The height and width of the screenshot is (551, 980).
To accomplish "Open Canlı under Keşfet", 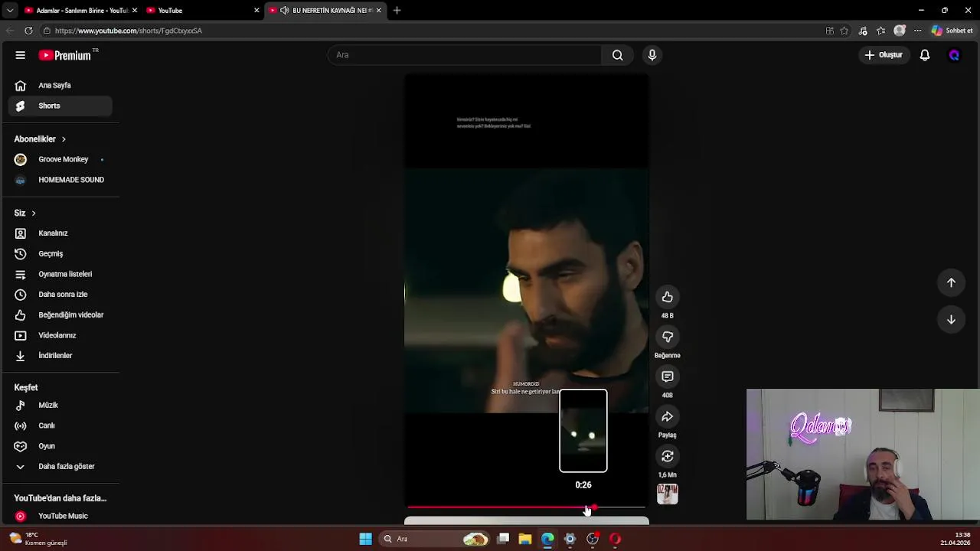I will point(60,425).
